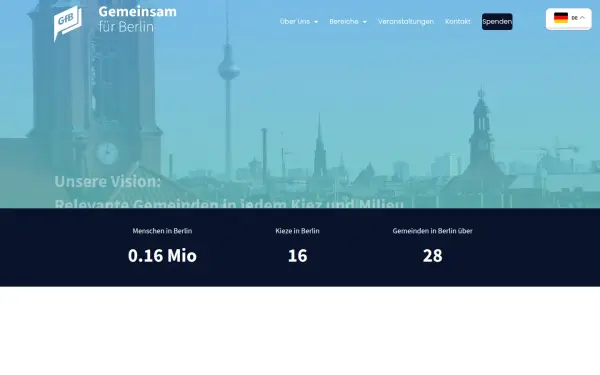Open the Über Uns menu
Image resolution: width=600 pixels, height=375 pixels.
pos(295,21)
